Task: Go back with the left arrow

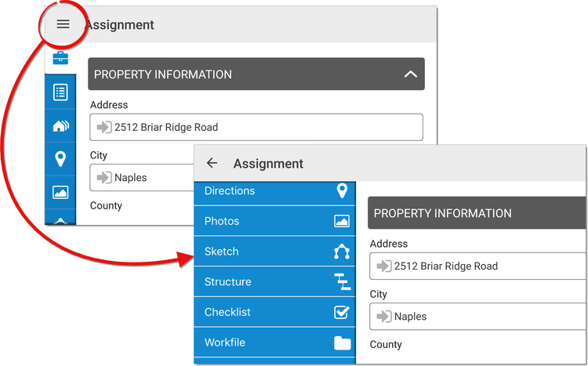Action: (x=212, y=163)
